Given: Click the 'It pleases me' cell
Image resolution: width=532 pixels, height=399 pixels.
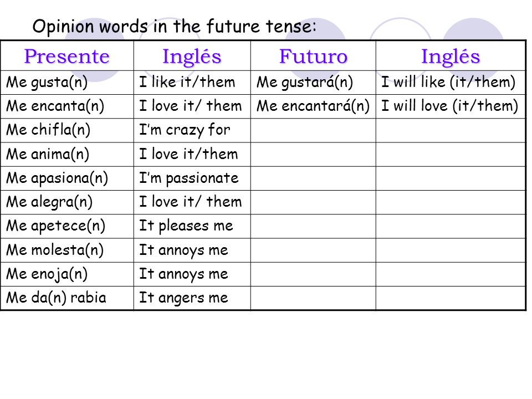Looking at the screenshot, I should click(192, 226).
